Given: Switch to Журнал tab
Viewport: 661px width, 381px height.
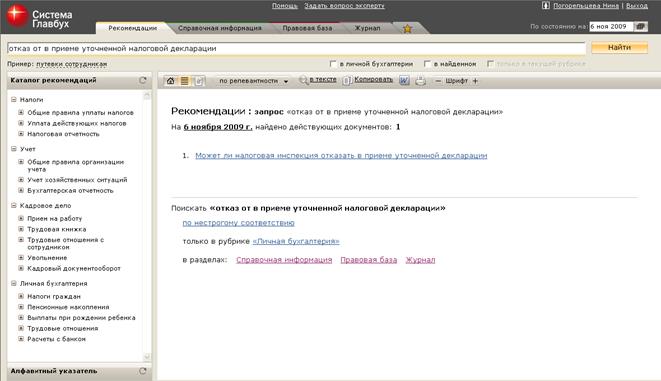Looking at the screenshot, I should coord(367,28).
